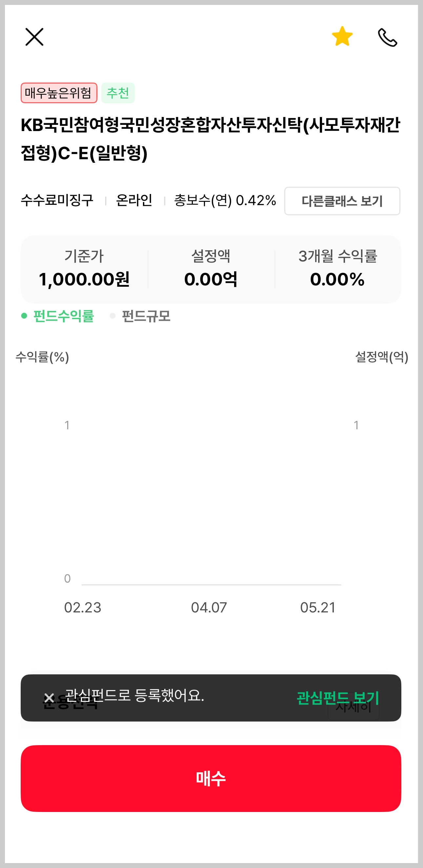Image resolution: width=423 pixels, height=868 pixels.
Task: Close the fund detail page with X
Action: point(34,37)
